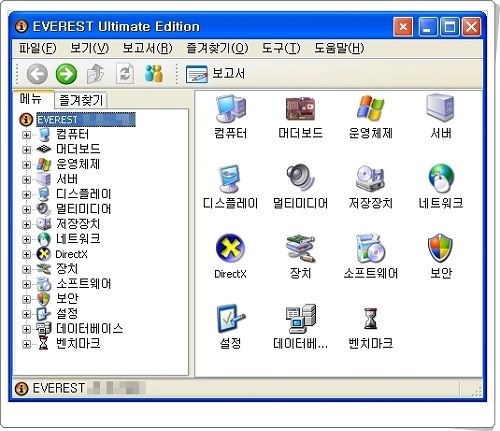
Task: Click the green Forward arrow button
Action: (x=66, y=74)
